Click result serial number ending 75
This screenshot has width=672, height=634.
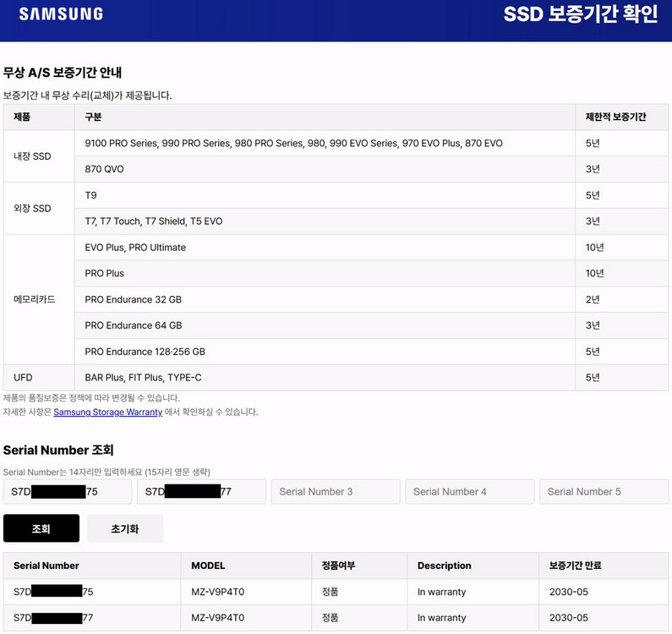(x=53, y=592)
